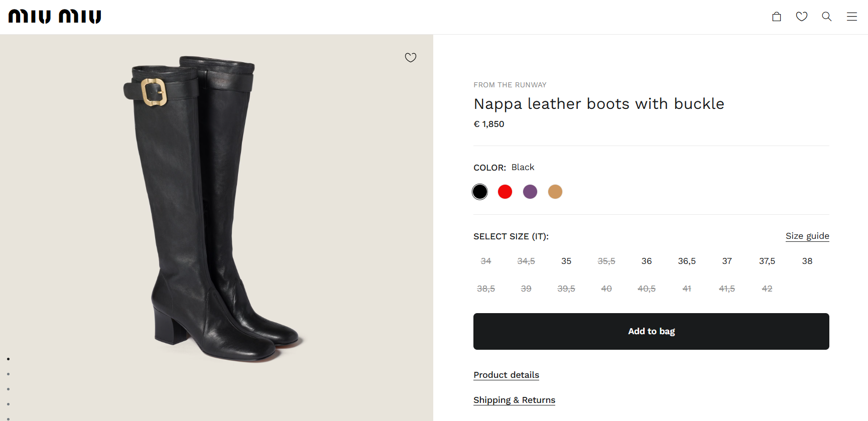This screenshot has height=421, width=868.
Task: Click the search magnifier icon
Action: [x=827, y=17]
